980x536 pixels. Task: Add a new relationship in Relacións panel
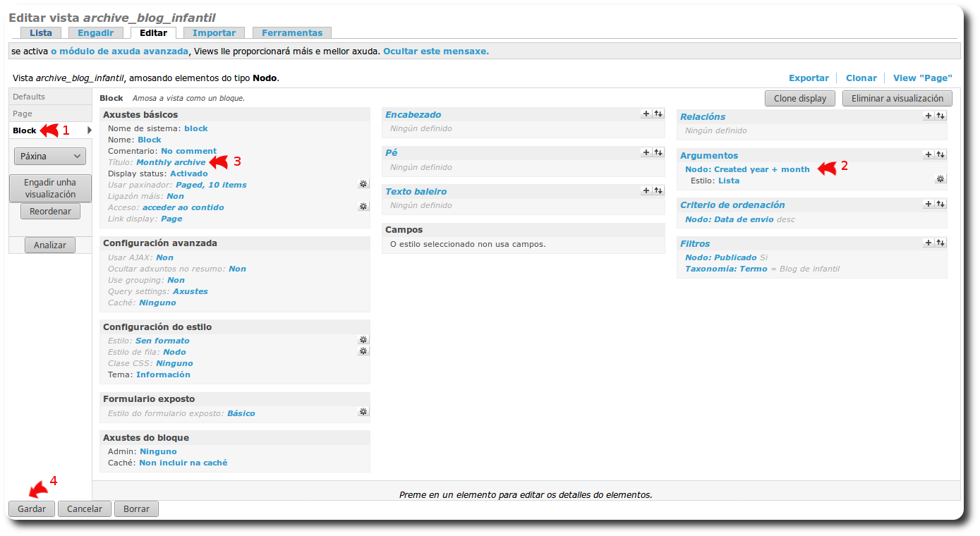click(x=928, y=116)
